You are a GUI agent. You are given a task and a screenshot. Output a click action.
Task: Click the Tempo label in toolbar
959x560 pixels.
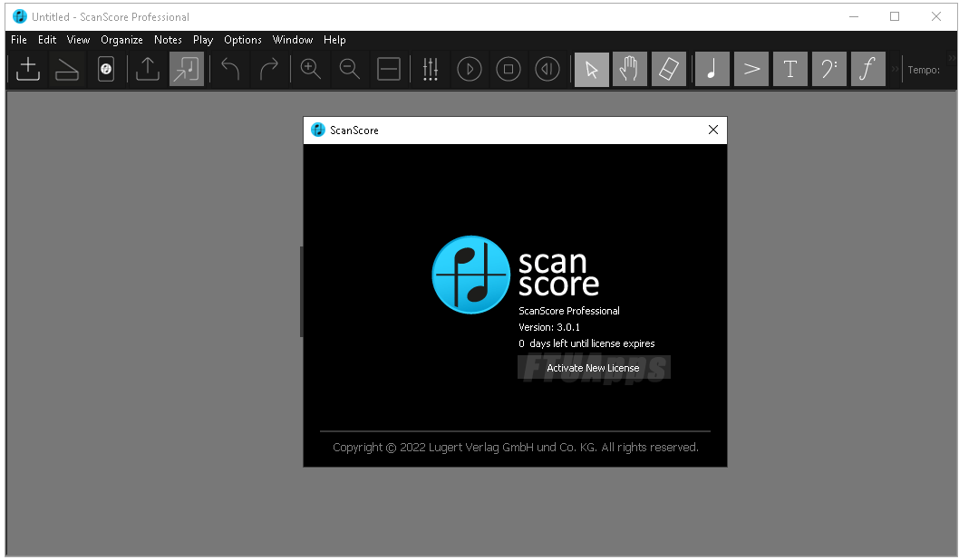click(x=924, y=70)
